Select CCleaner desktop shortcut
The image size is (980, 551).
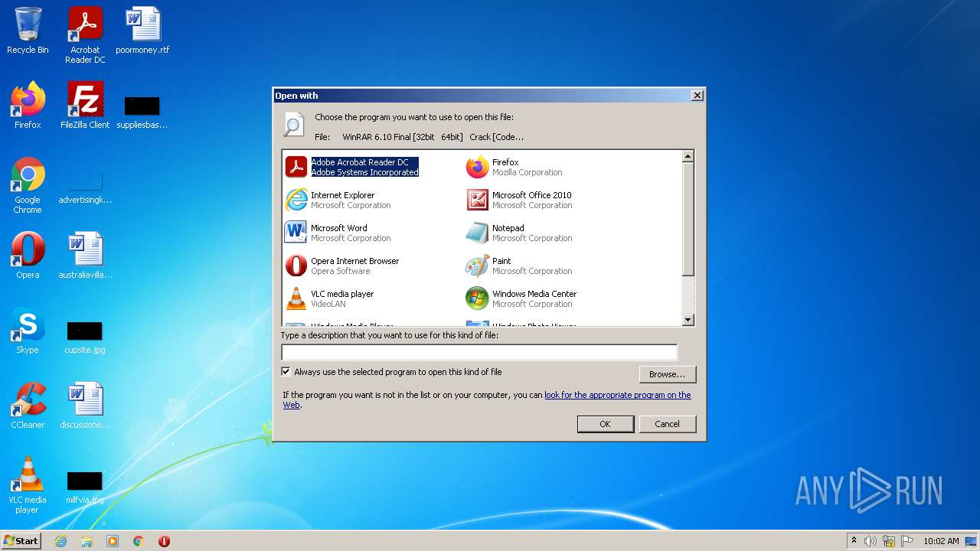pos(28,406)
